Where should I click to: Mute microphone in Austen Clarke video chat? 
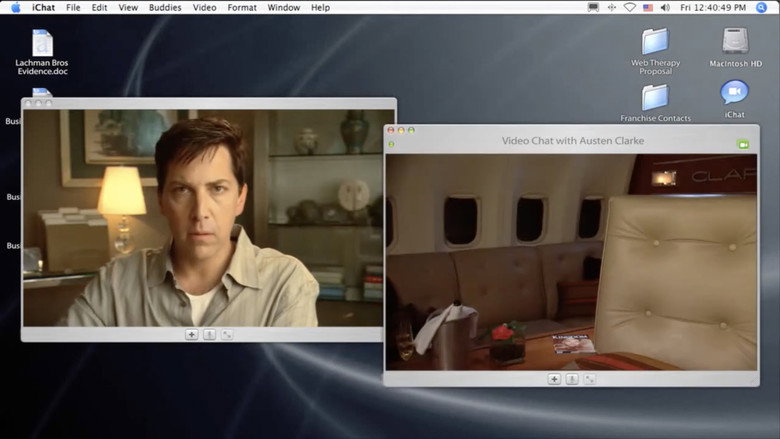572,379
